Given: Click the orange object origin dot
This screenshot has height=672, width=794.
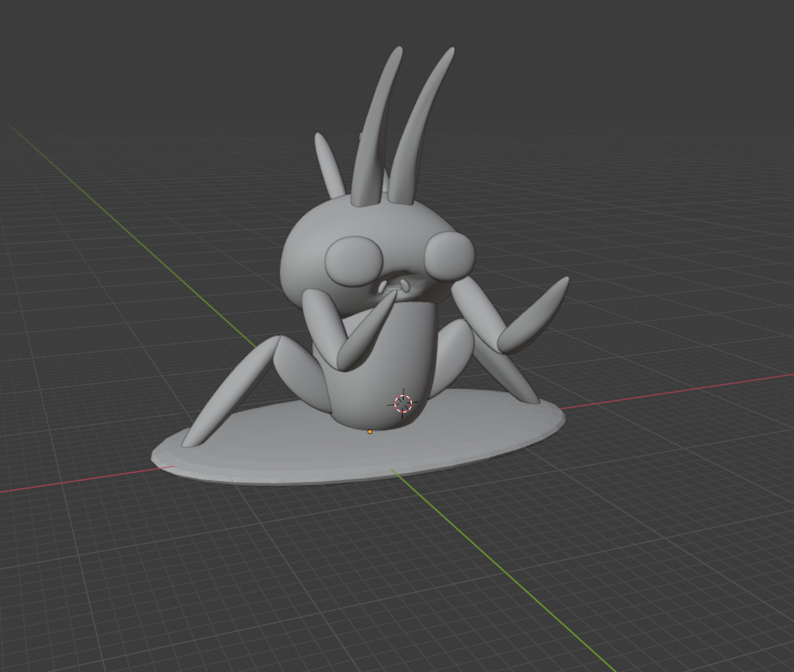Looking at the screenshot, I should tap(370, 432).
